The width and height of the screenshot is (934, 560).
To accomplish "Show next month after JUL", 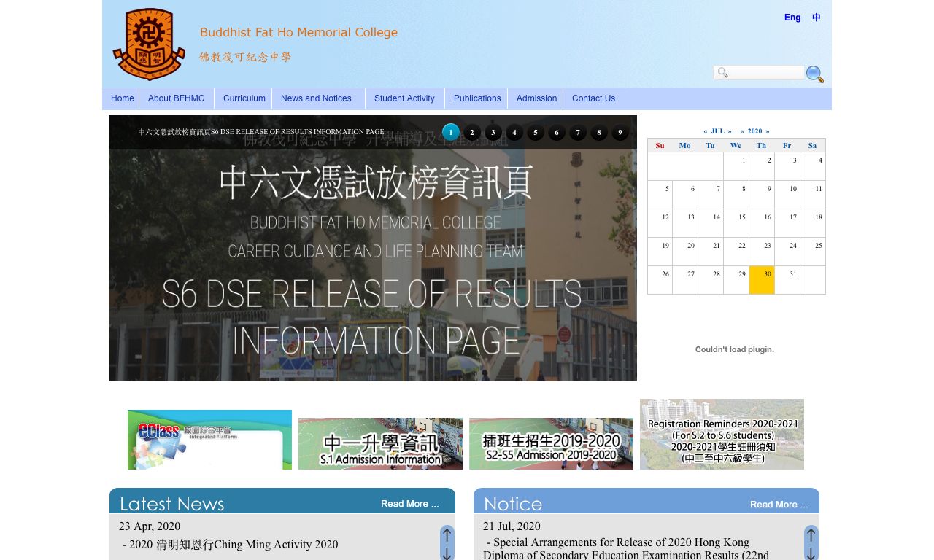I will pyautogui.click(x=730, y=131).
